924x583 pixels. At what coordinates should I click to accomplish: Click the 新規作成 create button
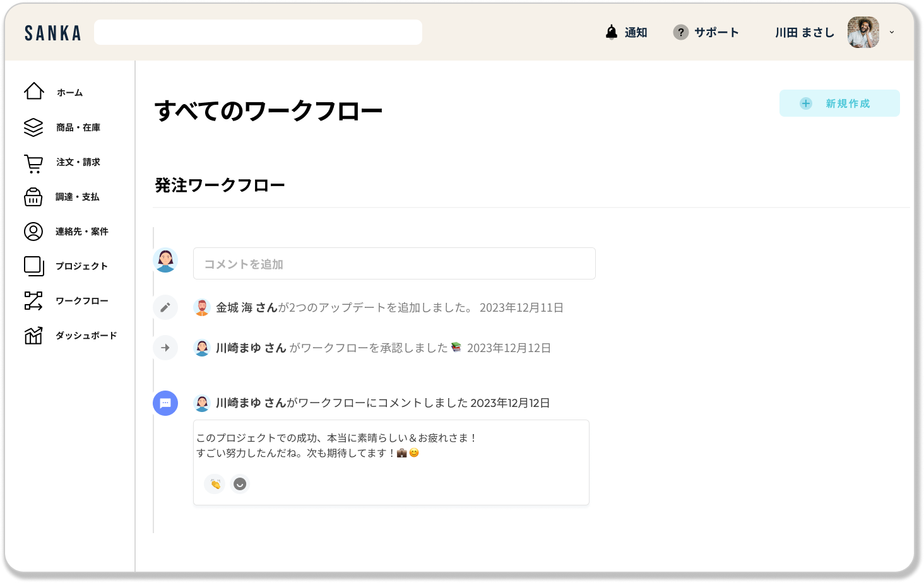(839, 103)
